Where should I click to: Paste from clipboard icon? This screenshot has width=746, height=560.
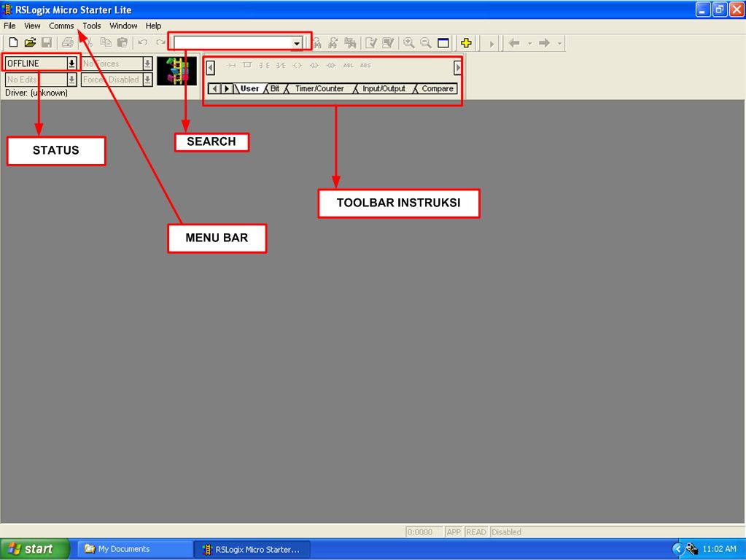(x=123, y=42)
